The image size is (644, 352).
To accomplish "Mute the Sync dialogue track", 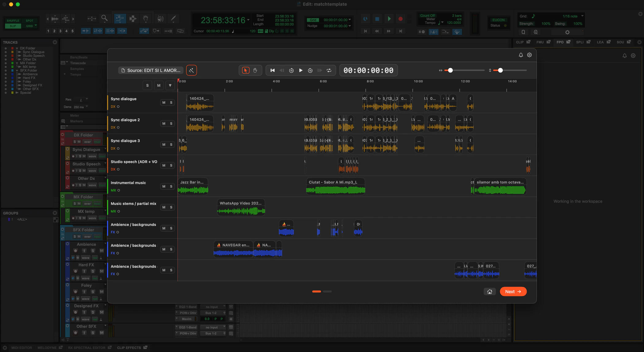I will 164,103.
